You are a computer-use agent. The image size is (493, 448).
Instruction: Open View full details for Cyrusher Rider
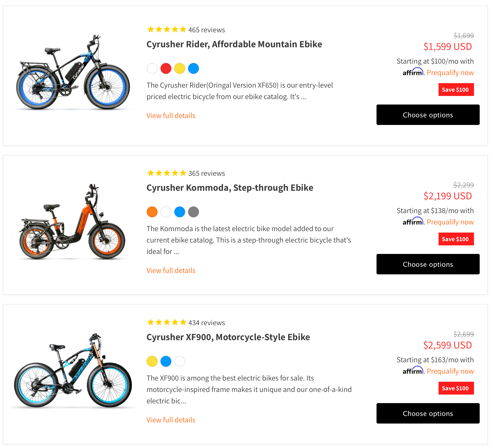click(x=171, y=116)
